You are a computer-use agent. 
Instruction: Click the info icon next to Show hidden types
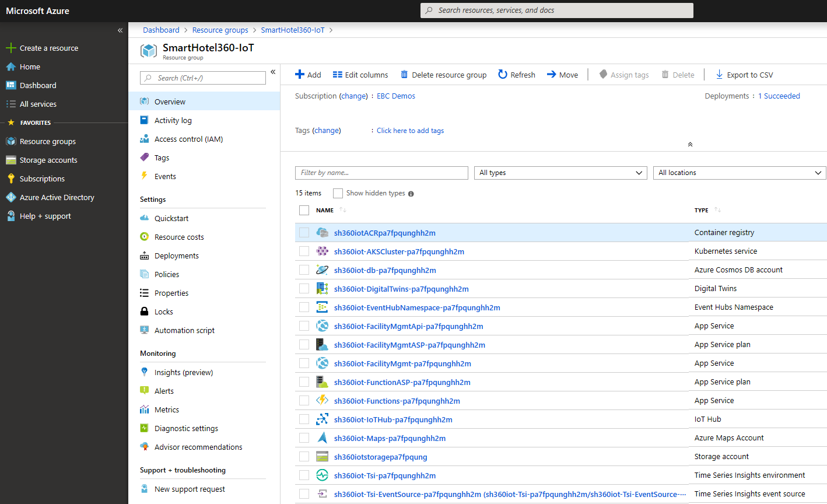pyautogui.click(x=411, y=194)
